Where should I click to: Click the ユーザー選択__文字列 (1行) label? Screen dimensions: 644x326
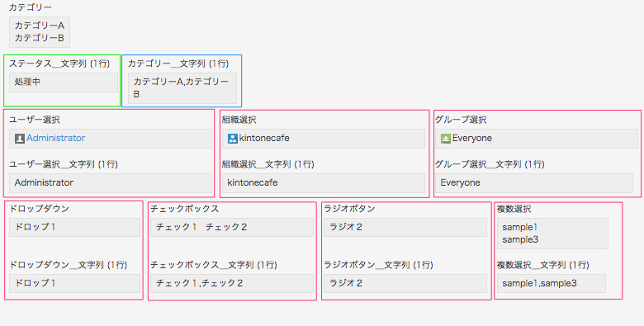pos(64,164)
